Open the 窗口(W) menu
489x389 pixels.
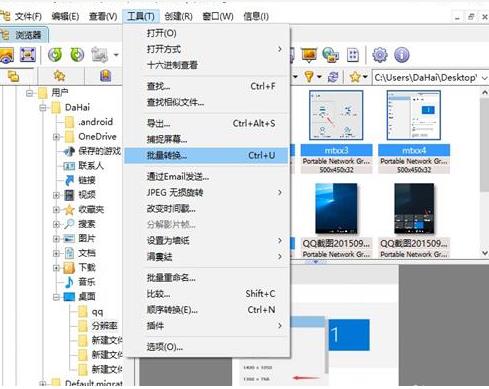click(218, 16)
